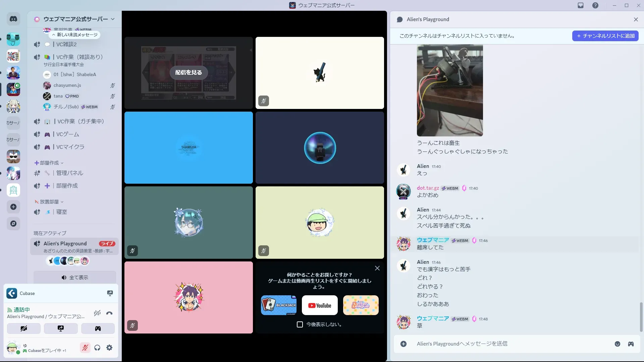Open user settings gear
The width and height of the screenshot is (644, 362).
pos(109,348)
